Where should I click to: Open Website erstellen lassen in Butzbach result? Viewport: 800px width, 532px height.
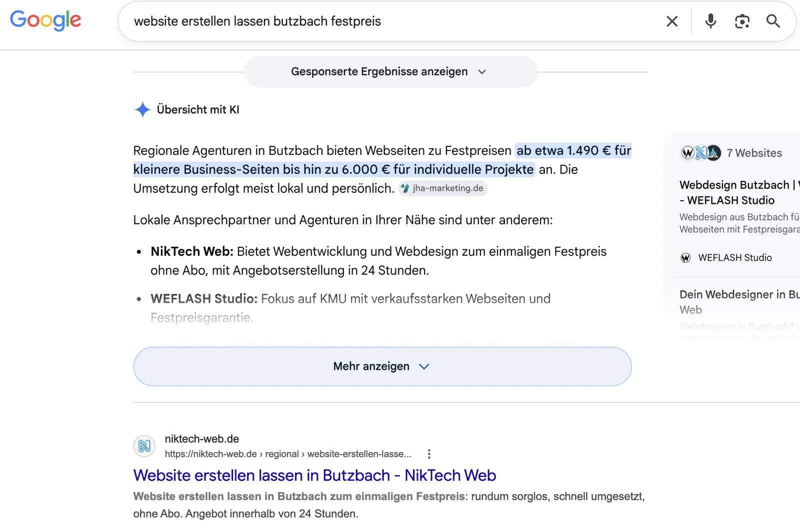(314, 475)
